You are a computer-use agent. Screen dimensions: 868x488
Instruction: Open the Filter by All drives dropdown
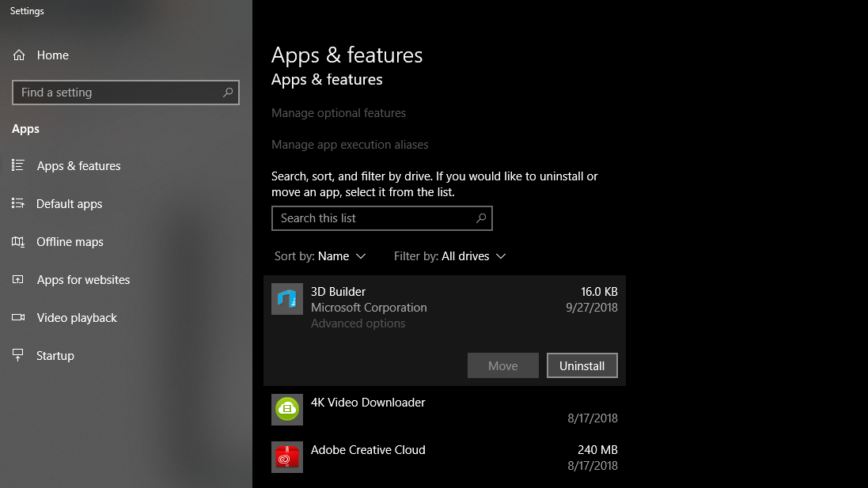click(x=449, y=256)
